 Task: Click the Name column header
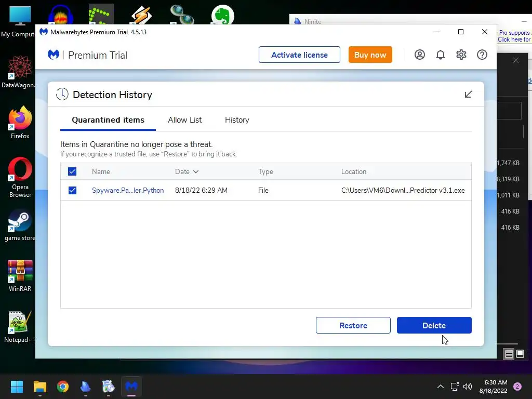click(x=101, y=171)
